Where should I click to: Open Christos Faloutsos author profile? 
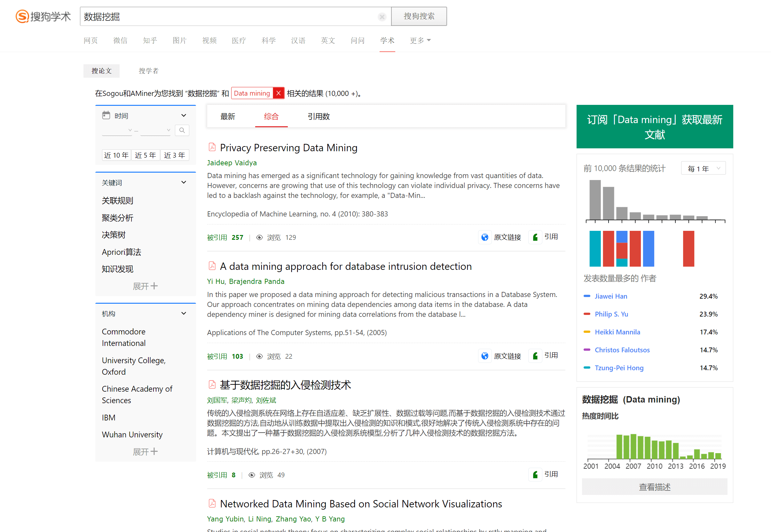coord(622,350)
